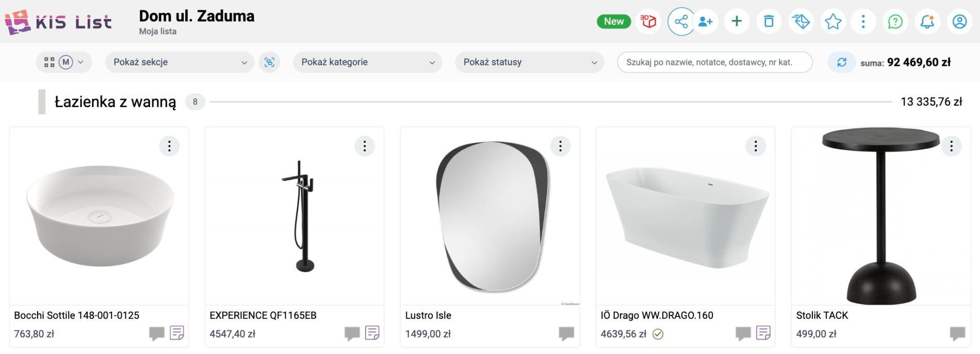Open the notifications bell
The image size is (980, 354).
coord(927,21)
